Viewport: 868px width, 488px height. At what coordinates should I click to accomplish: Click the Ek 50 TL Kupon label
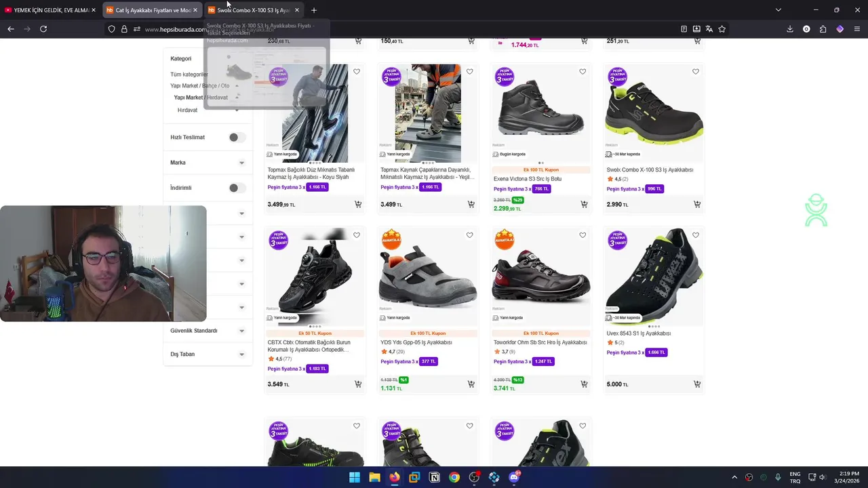click(x=315, y=333)
